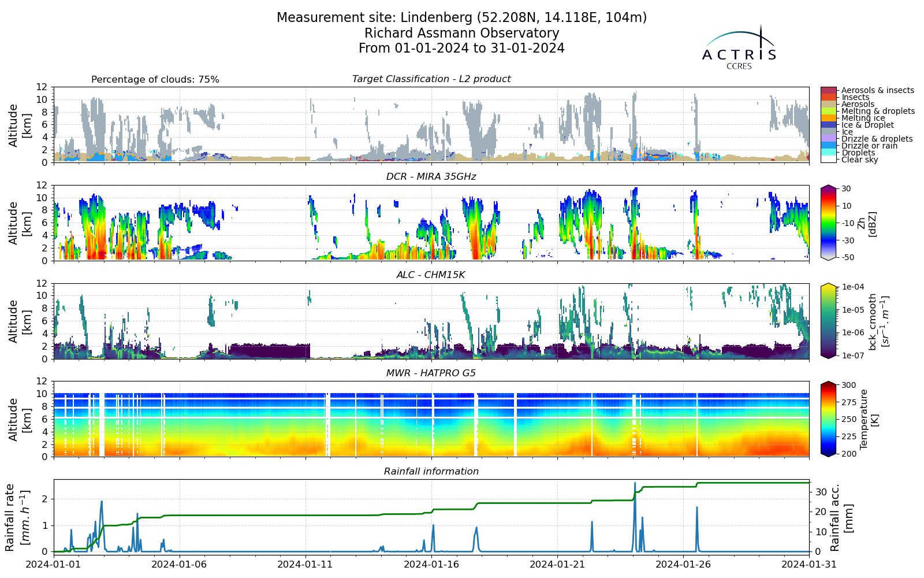Click the Ice & Droplet legend color
The height and width of the screenshot is (578, 924).
tap(828, 125)
